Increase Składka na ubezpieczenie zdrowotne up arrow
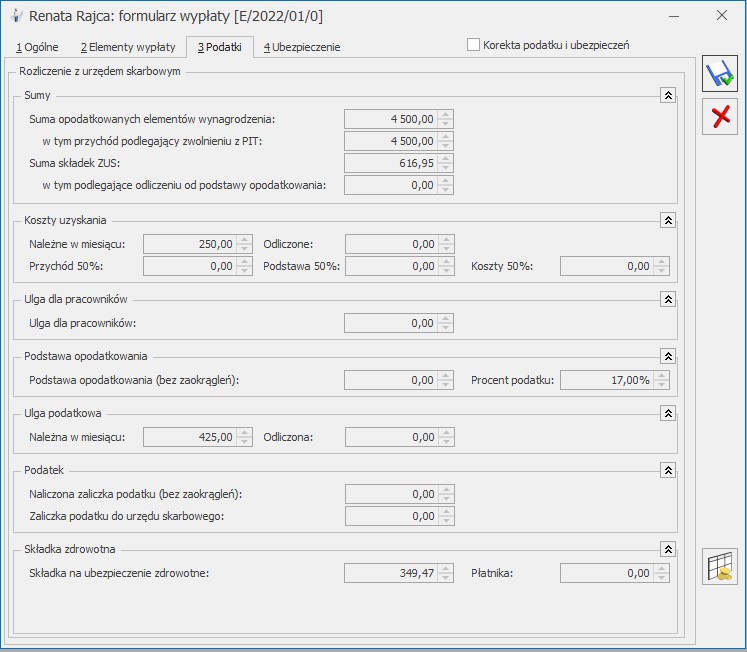The image size is (747, 652). (445, 569)
